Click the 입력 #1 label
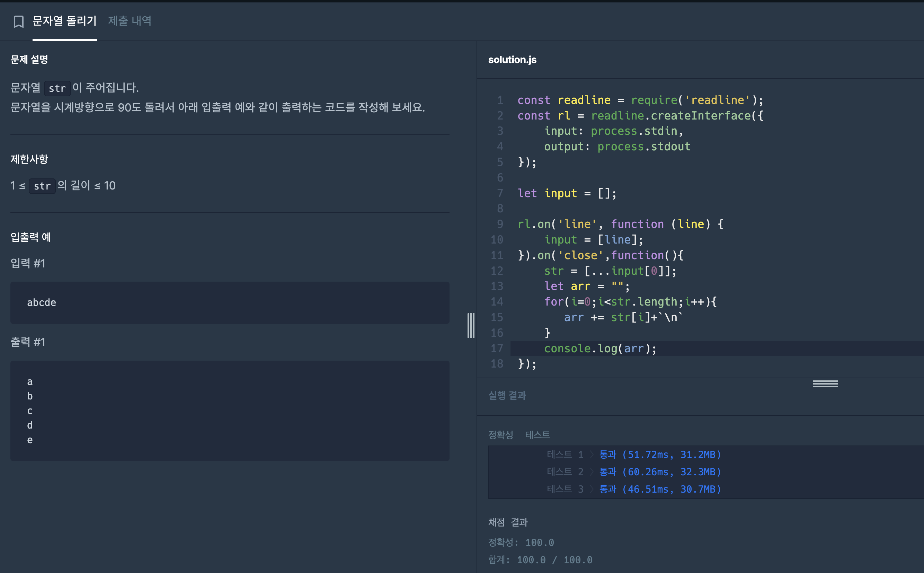Screen dimensions: 924x573 (28, 263)
